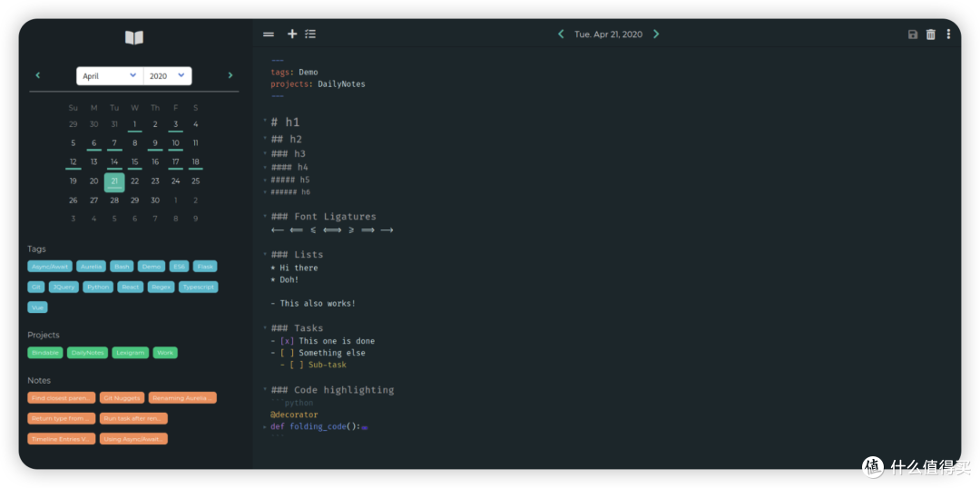980x488 pixels.
Task: Go to next day after Apr 21
Action: pyautogui.click(x=656, y=34)
